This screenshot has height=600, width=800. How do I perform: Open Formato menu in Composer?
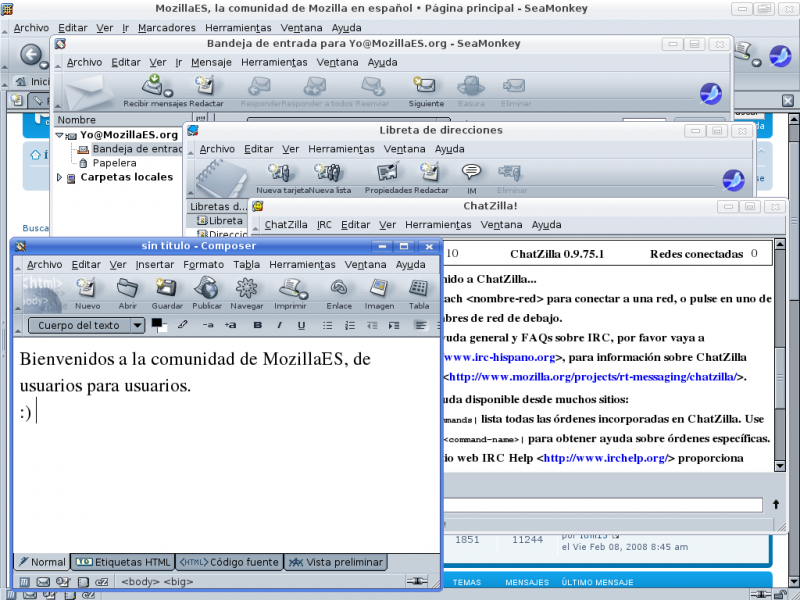tap(204, 264)
